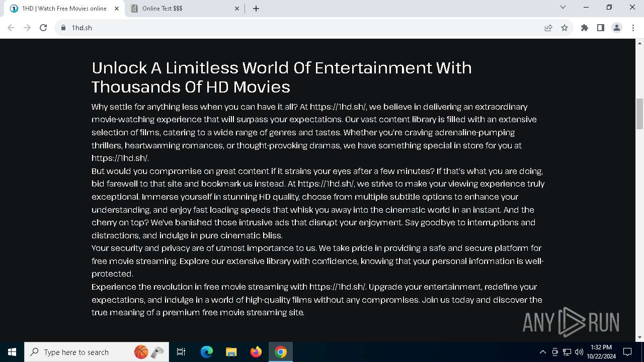644x362 pixels.
Task: Share this page icon in address bar
Action: click(548, 28)
